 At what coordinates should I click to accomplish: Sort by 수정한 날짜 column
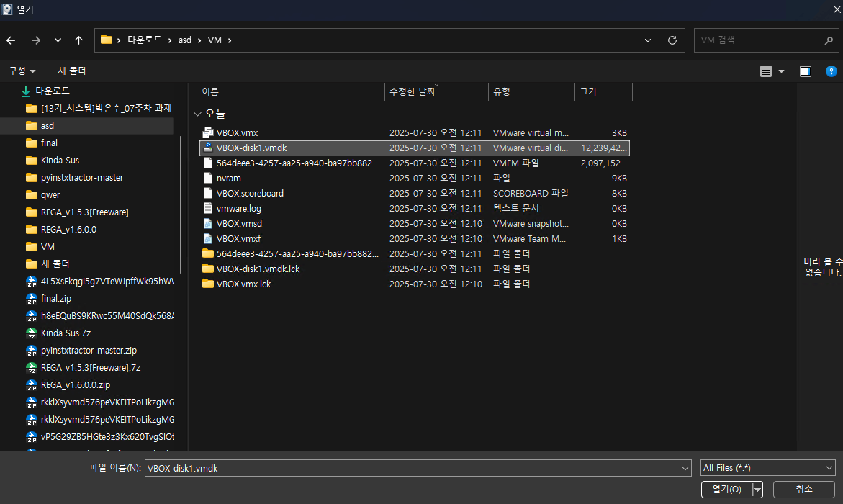413,91
